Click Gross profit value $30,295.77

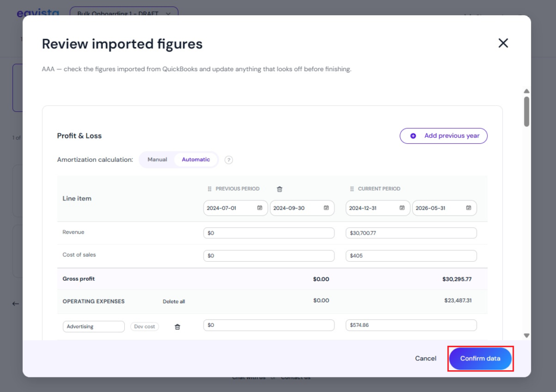point(457,279)
